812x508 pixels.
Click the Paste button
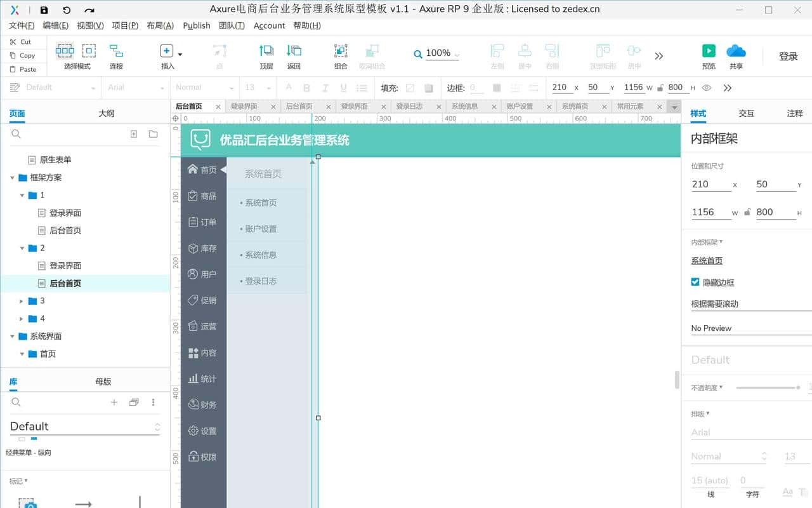[x=23, y=69]
